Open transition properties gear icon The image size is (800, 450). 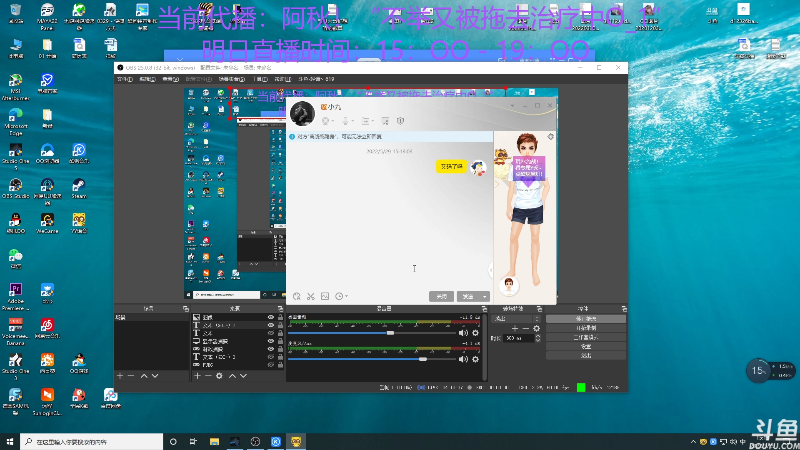click(536, 328)
